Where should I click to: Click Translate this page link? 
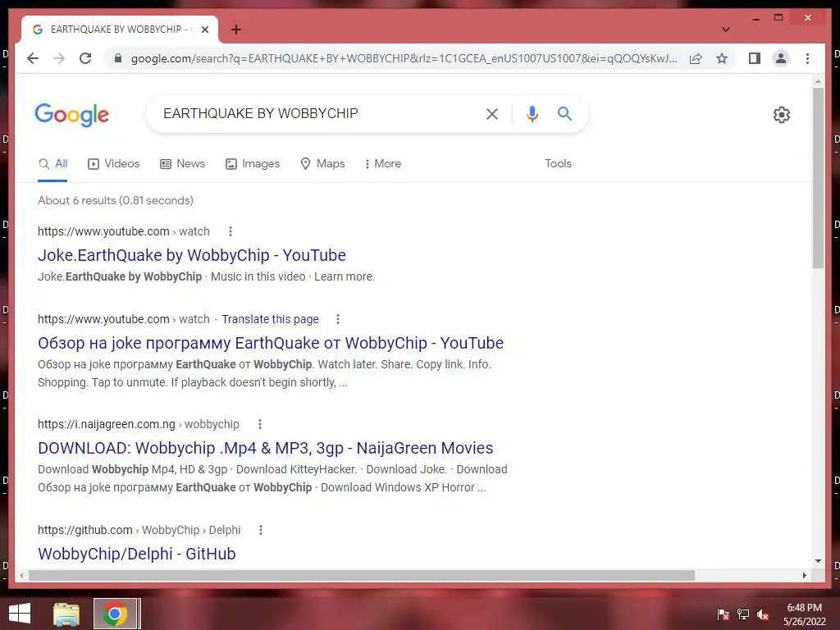270,319
